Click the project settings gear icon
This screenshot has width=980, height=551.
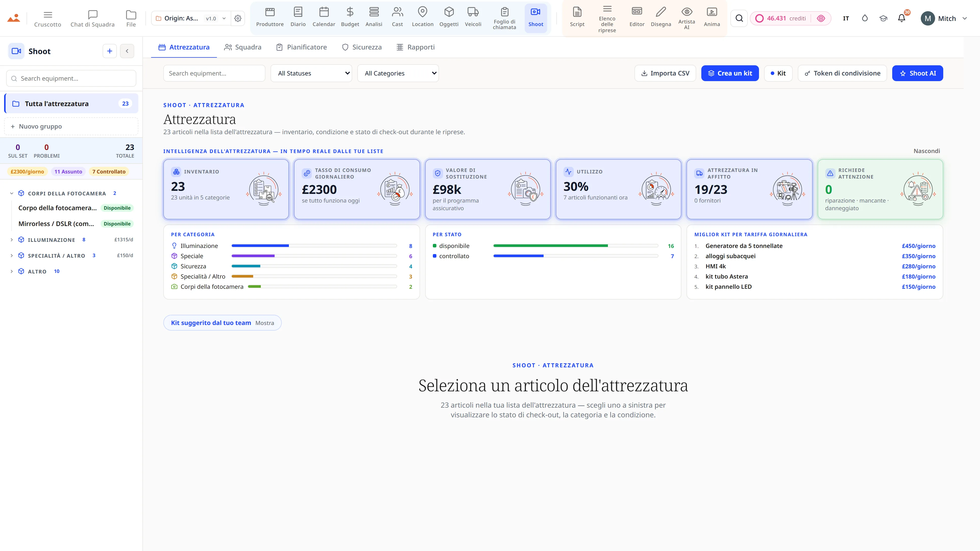238,18
